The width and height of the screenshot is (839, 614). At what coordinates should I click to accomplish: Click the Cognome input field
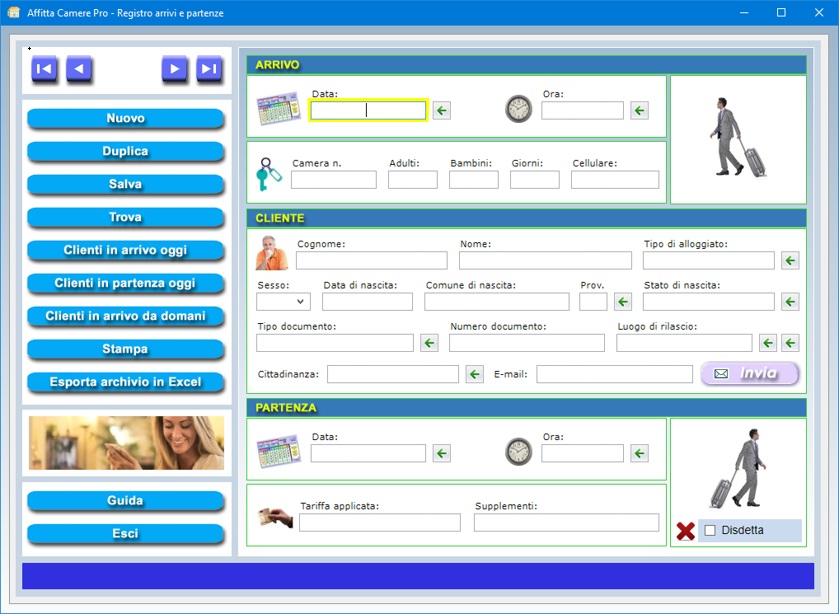coord(371,261)
